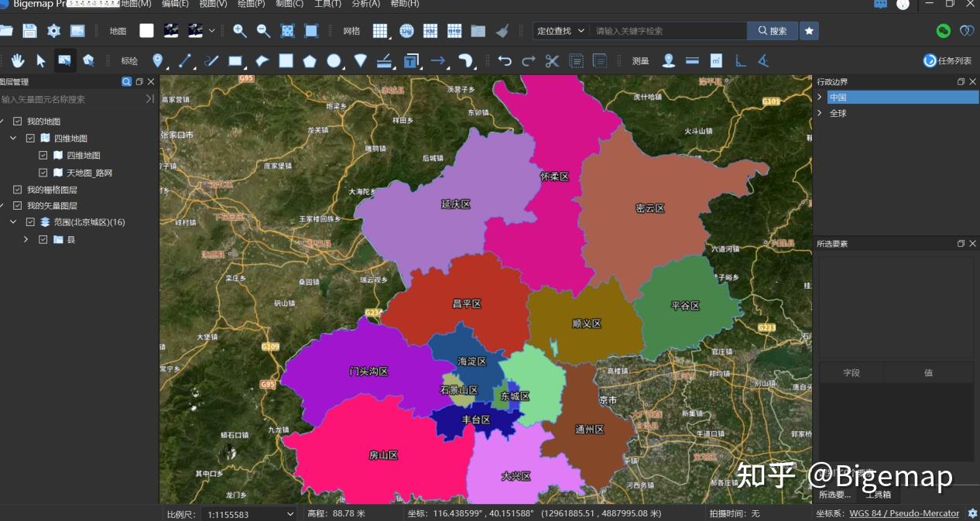Select the point marker drawing tool

(x=158, y=60)
